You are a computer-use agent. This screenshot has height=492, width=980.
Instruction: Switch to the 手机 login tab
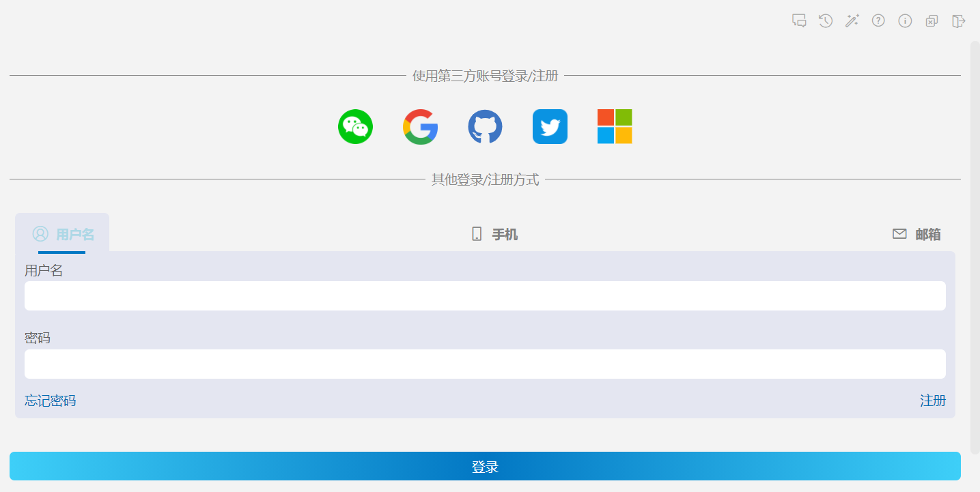coord(495,234)
